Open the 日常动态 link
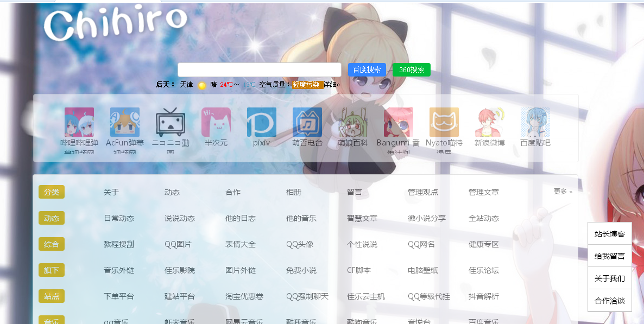The height and width of the screenshot is (324, 644). point(119,218)
